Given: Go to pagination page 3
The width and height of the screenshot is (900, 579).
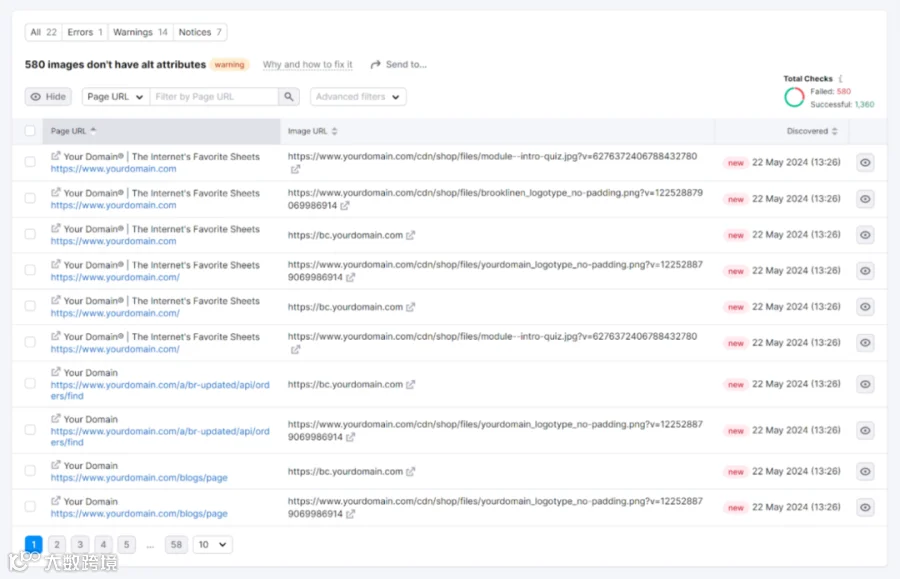Looking at the screenshot, I should 80,545.
